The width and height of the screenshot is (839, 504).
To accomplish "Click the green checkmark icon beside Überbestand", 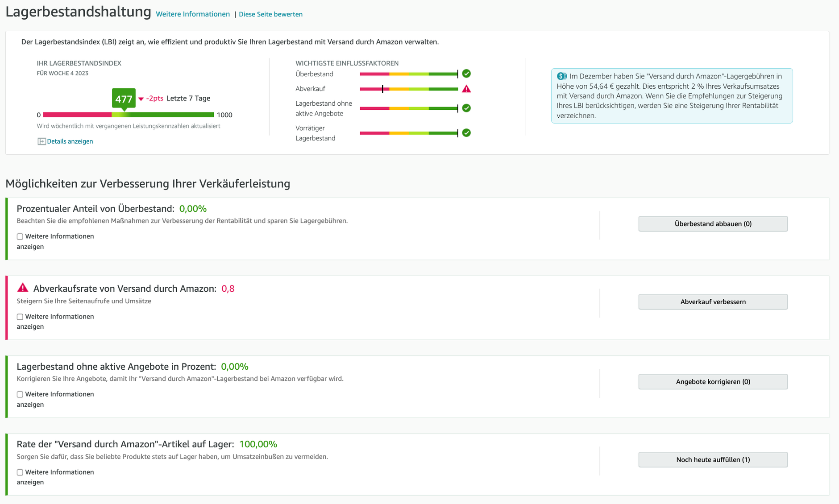I will tap(466, 74).
